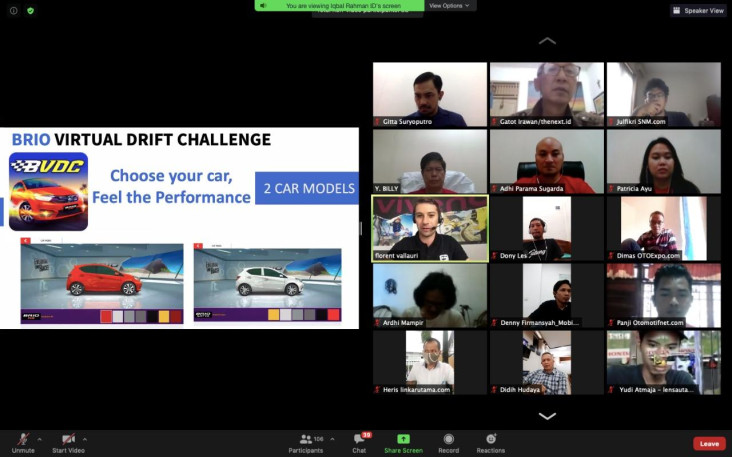732x457 pixels.
Task: Select Julfikri SNM.com's video tile
Action: pos(664,94)
